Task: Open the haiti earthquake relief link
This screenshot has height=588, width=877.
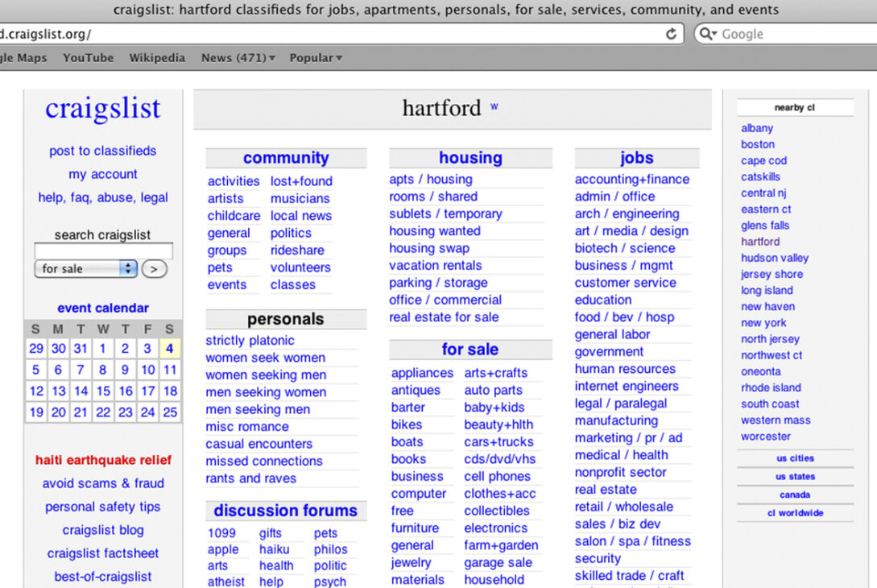Action: (103, 460)
